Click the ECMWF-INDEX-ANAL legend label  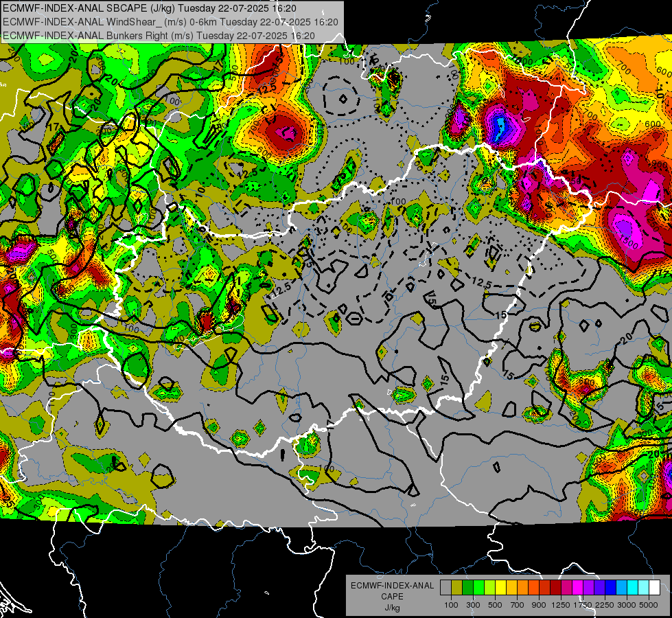[x=392, y=586]
